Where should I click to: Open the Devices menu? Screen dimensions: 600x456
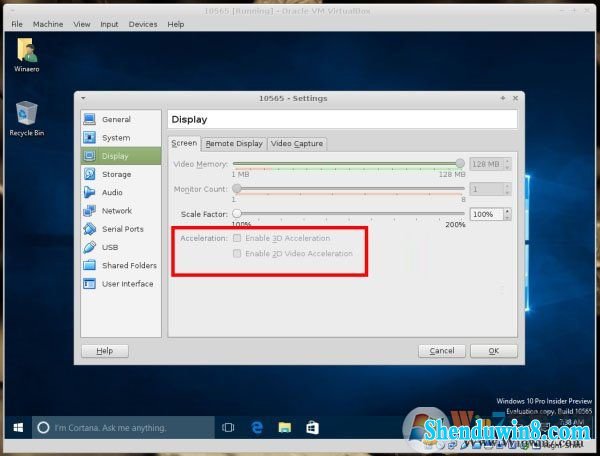tap(143, 24)
